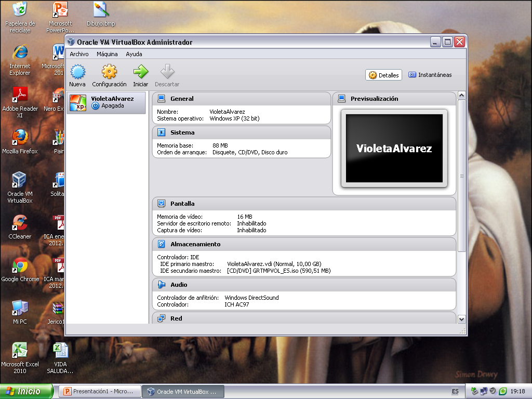Open the Ayuda menu
Viewport: 532px width, 399px height.
point(134,54)
